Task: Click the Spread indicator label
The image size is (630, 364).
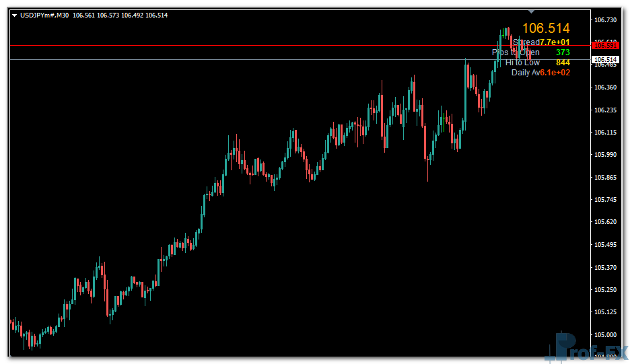Action: pos(526,42)
